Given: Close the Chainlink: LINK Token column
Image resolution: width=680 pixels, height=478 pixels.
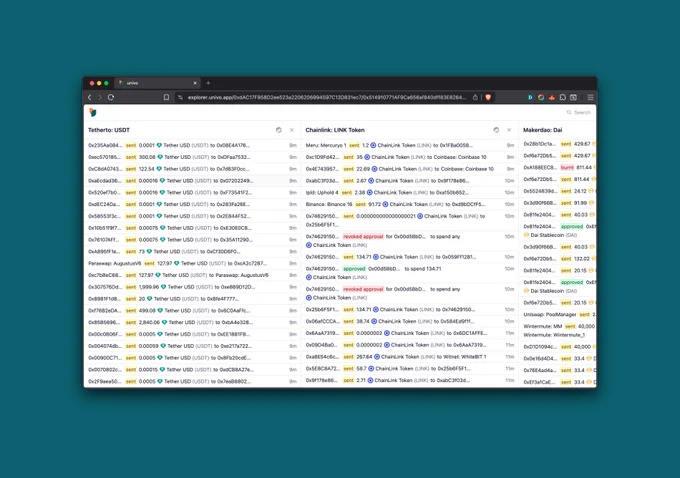Looking at the screenshot, I should 509,130.
